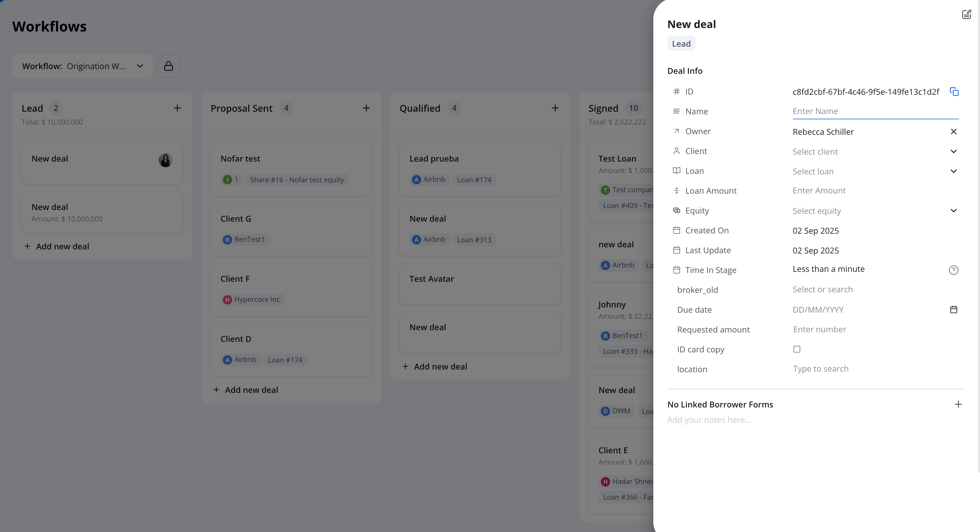Image resolution: width=980 pixels, height=532 pixels.
Task: Toggle the ID card copy checkbox
Action: [797, 349]
